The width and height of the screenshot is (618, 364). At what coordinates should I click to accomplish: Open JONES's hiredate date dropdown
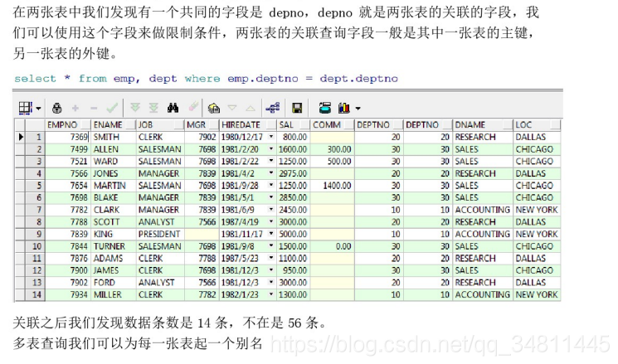click(x=271, y=173)
